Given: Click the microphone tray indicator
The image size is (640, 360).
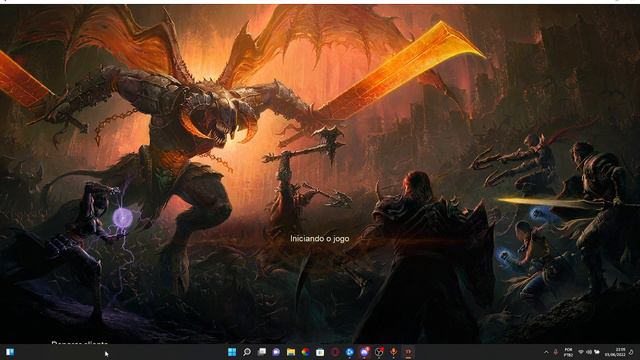Looking at the screenshot, I should (x=556, y=352).
